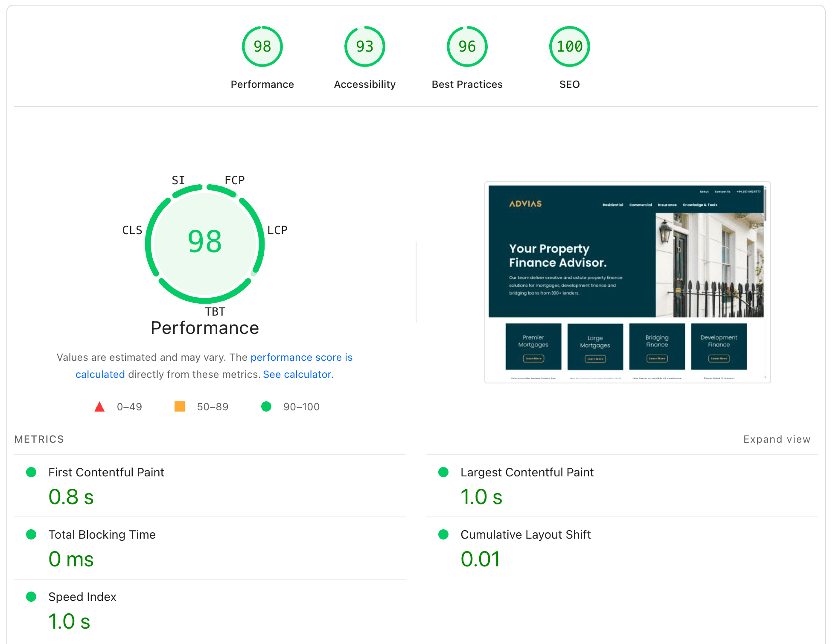Viewport: 833px width, 644px height.
Task: Click the Performance score gauge showing 98
Action: [x=262, y=47]
